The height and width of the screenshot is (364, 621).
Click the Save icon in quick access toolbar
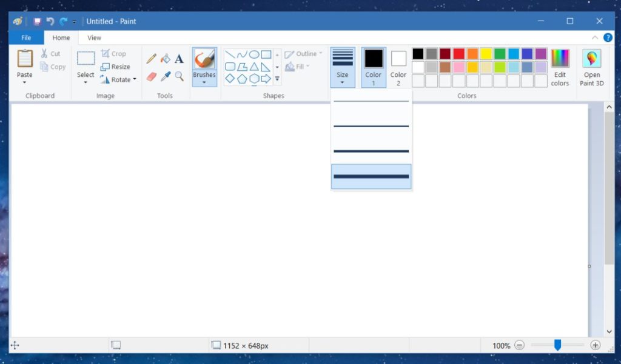[36, 21]
